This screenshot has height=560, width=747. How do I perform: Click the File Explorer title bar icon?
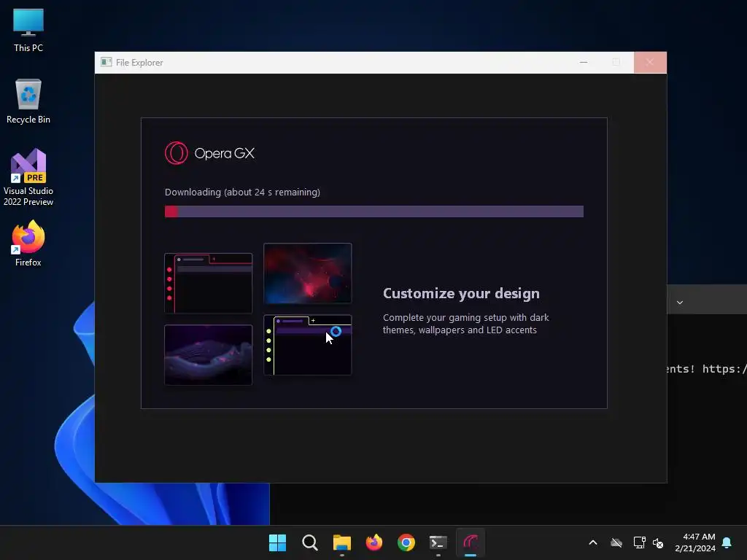click(107, 63)
